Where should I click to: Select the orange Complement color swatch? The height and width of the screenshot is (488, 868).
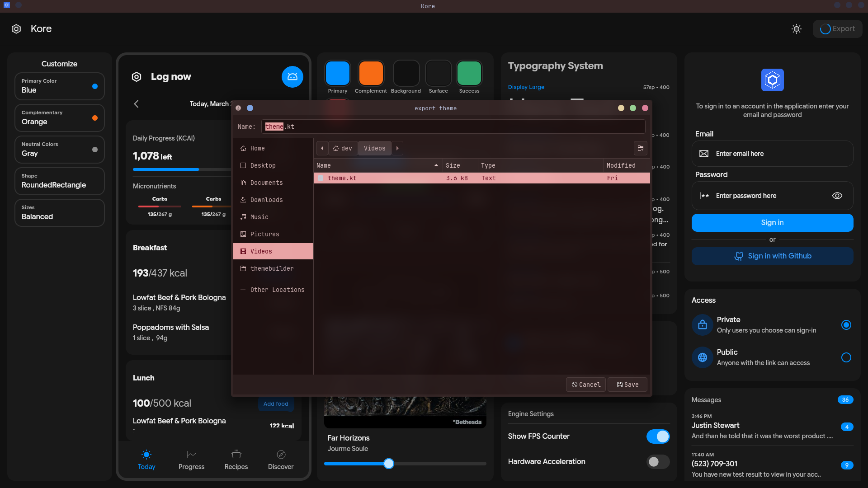(x=371, y=73)
